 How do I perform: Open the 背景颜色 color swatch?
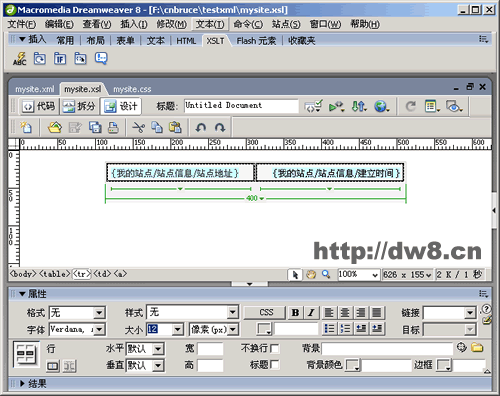[353, 365]
